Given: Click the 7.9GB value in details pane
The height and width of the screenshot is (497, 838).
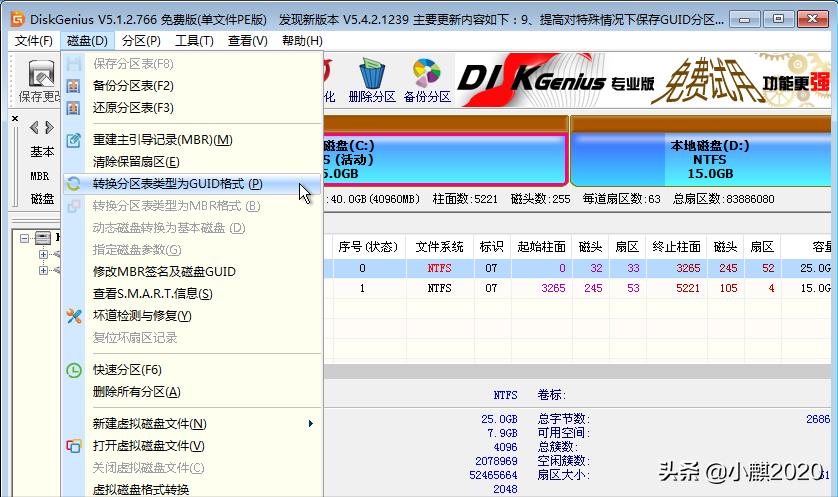Looking at the screenshot, I should click(502, 433).
